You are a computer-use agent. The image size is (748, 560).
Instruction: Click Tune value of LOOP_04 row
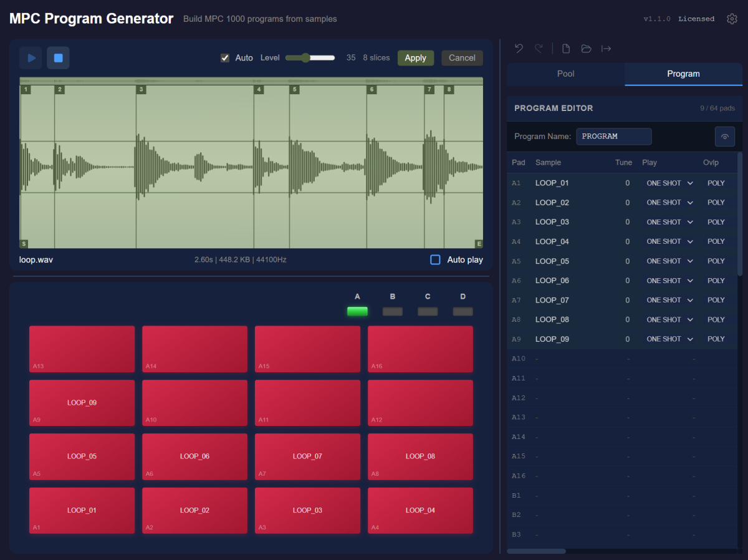click(627, 241)
